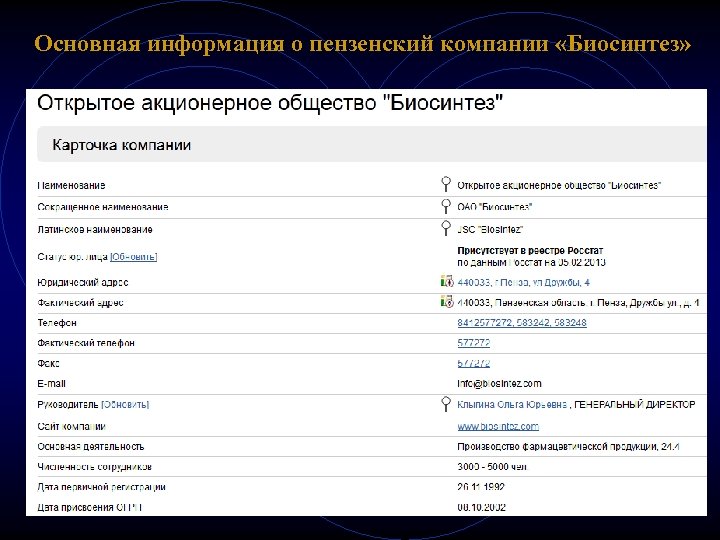Click phone link 8412577272, 583242, 583248

pos(522,323)
